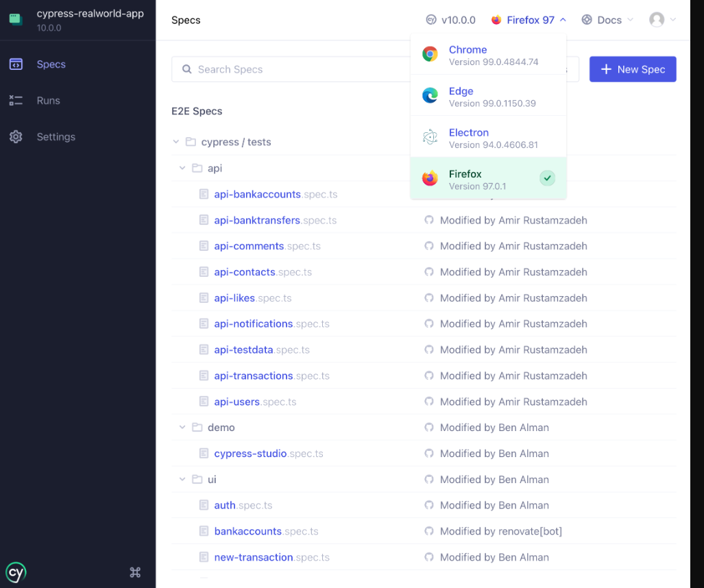Click cypress-realworld-app project title
This screenshot has height=588, width=704.
[x=90, y=14]
